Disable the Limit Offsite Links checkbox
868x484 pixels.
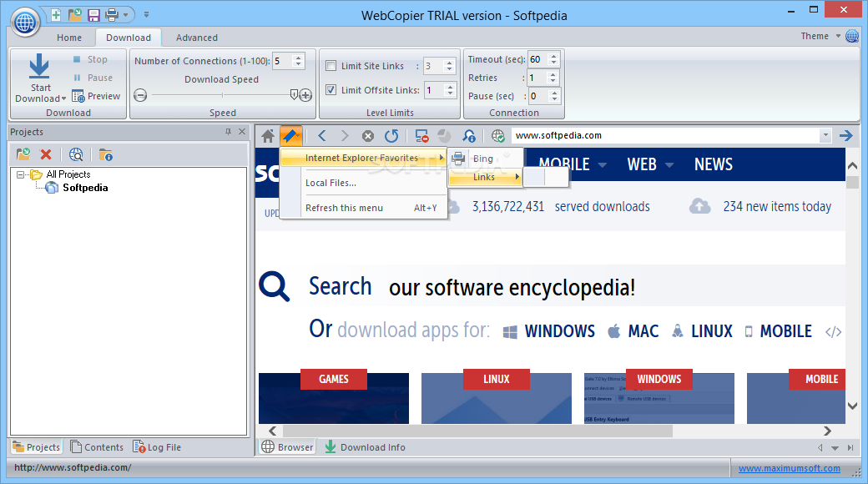click(331, 90)
